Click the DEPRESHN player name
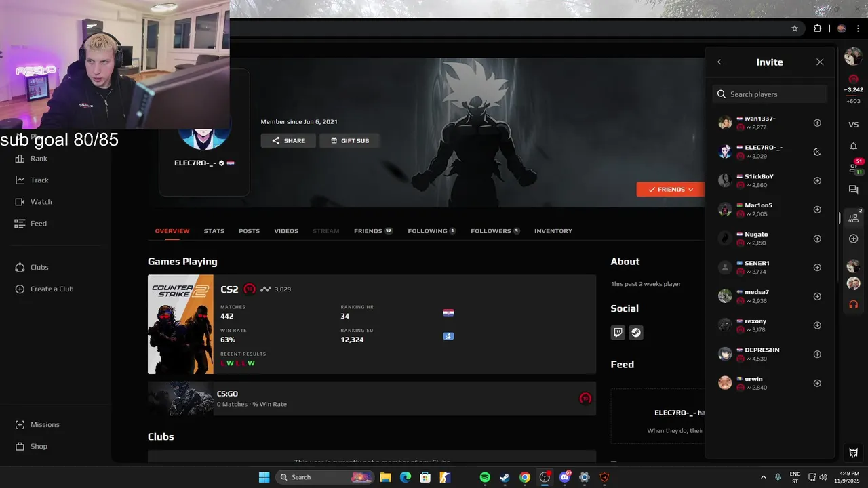 click(x=762, y=350)
